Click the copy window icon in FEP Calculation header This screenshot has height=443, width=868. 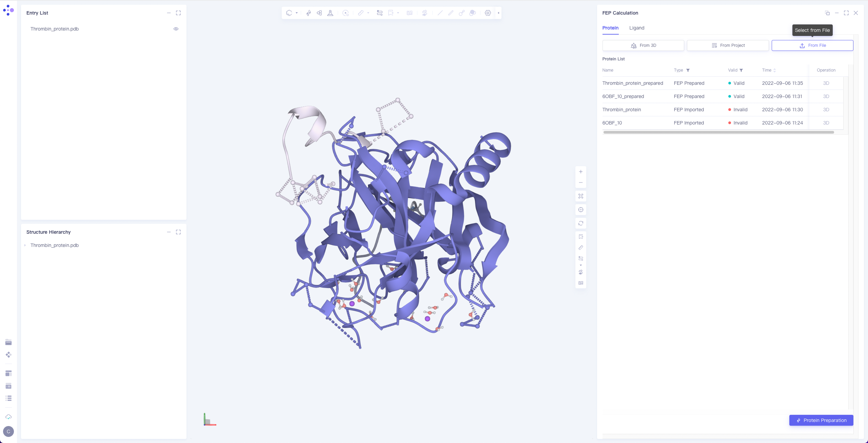click(827, 13)
